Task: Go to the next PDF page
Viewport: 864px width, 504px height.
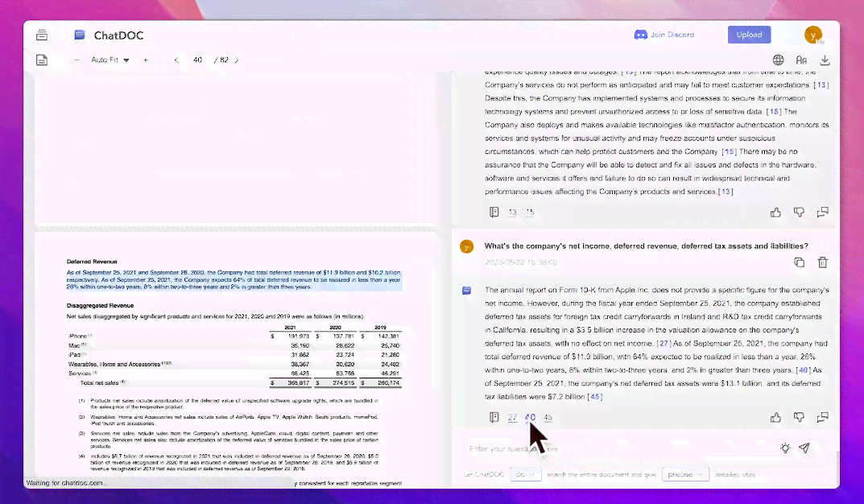Action: (237, 60)
